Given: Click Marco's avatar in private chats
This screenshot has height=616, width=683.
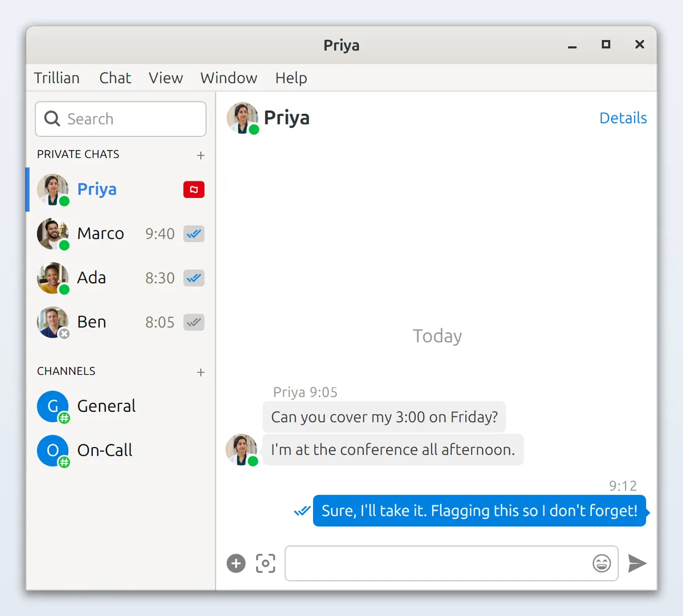Looking at the screenshot, I should coord(52,234).
